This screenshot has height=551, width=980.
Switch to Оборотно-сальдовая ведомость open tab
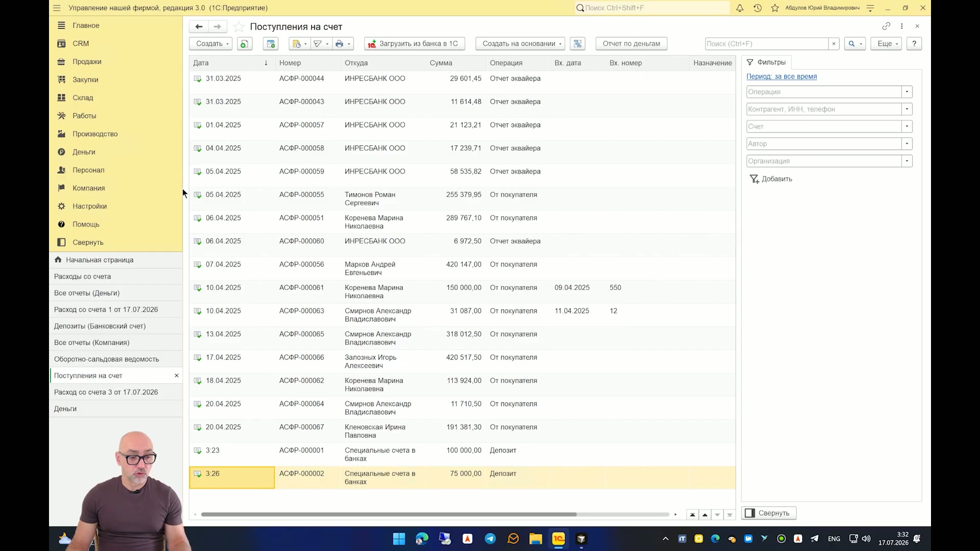(x=107, y=359)
